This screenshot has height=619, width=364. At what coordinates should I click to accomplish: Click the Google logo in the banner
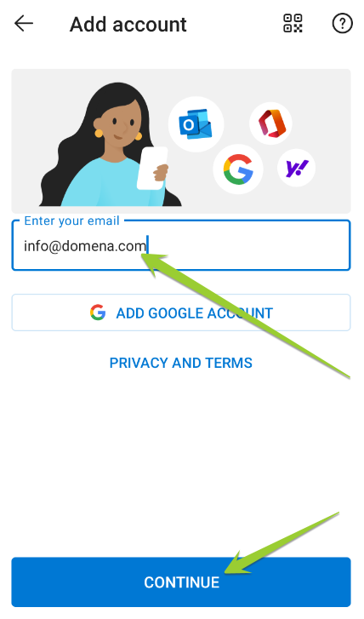click(238, 169)
